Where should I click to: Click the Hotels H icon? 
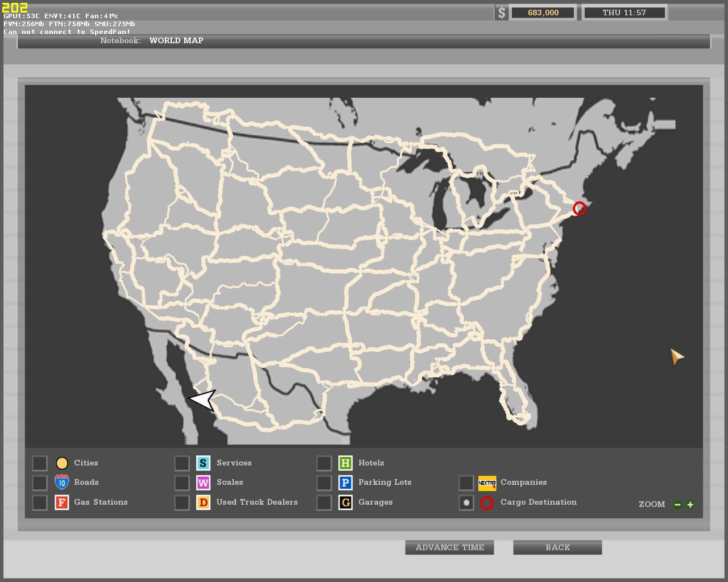[345, 463]
